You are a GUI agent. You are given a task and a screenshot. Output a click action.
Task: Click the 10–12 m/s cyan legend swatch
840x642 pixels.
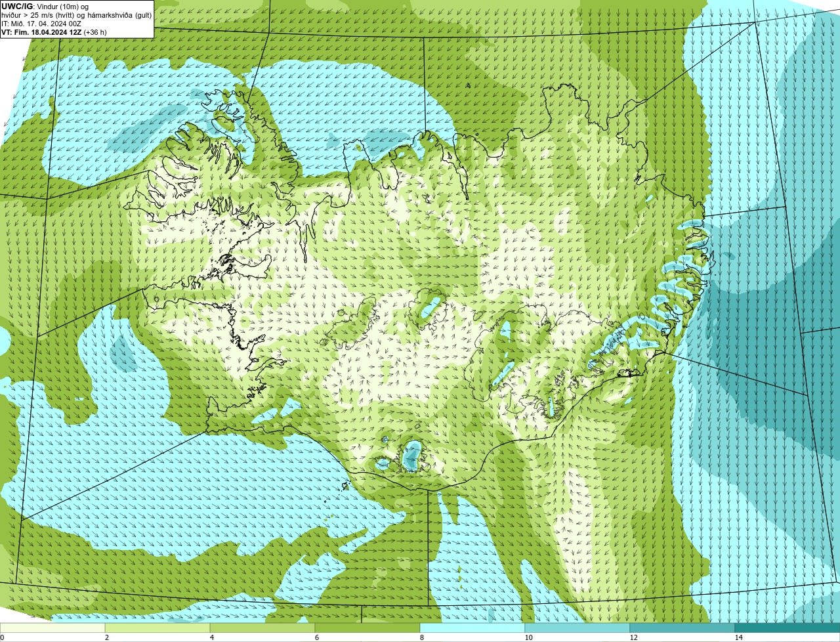pos(577,628)
